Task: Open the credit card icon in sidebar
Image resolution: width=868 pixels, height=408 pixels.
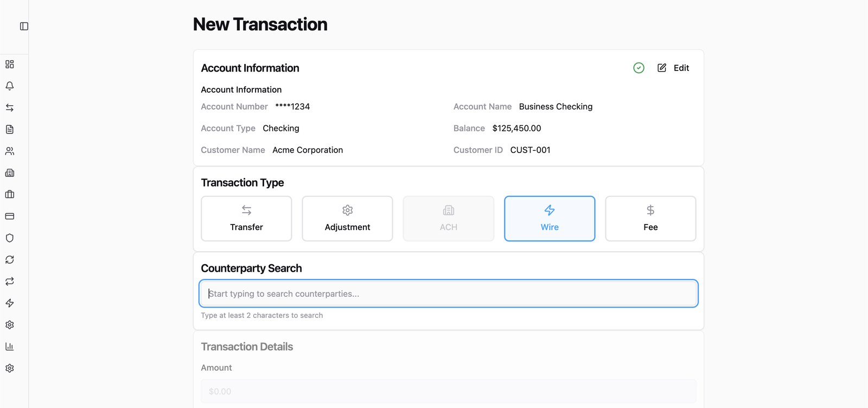Action: pyautogui.click(x=10, y=216)
